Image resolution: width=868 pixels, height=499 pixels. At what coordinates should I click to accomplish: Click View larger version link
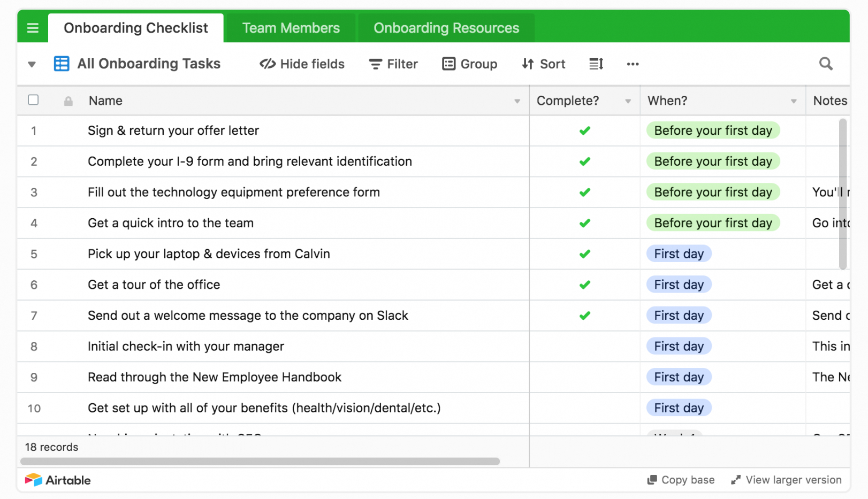(x=787, y=480)
